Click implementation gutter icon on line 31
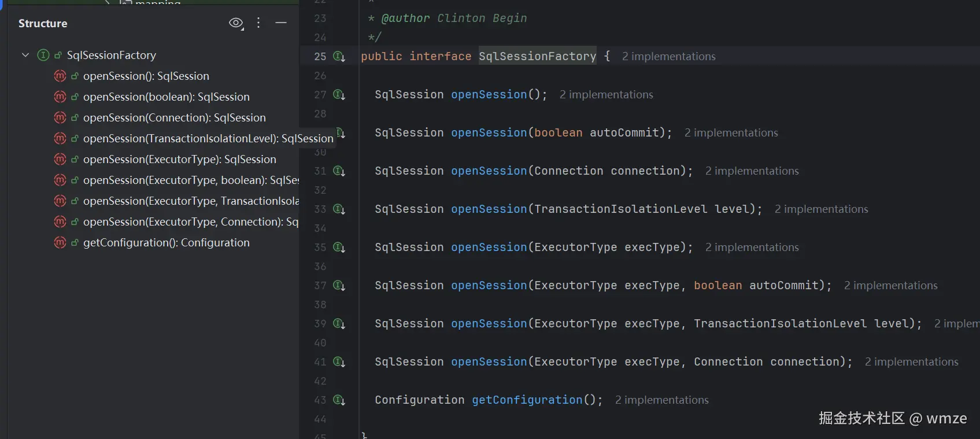980x439 pixels. coord(339,171)
